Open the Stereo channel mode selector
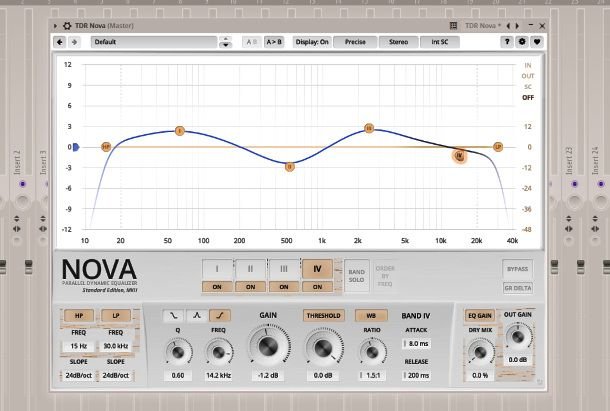The width and height of the screenshot is (610, 411). pyautogui.click(x=398, y=42)
